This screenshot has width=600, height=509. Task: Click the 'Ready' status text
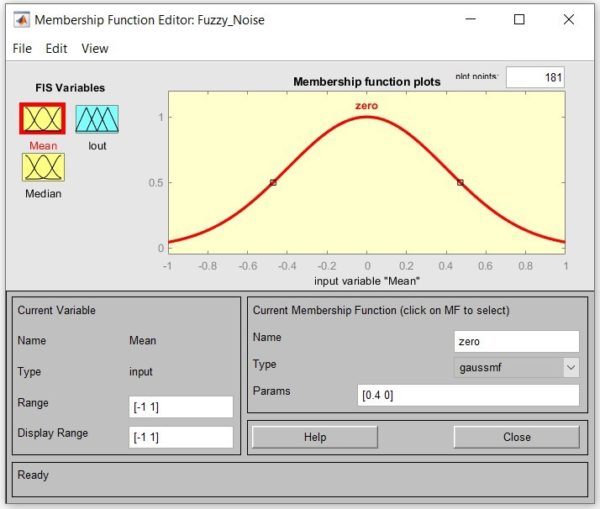point(33,475)
